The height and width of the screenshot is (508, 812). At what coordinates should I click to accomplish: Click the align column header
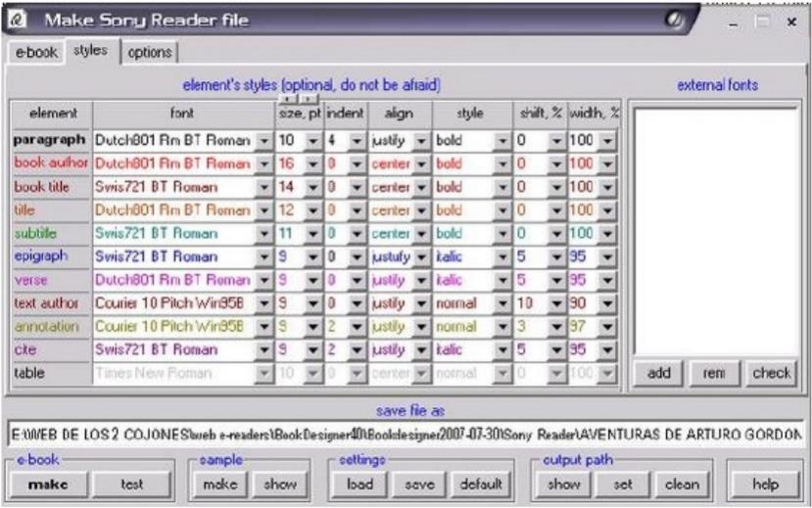point(400,114)
